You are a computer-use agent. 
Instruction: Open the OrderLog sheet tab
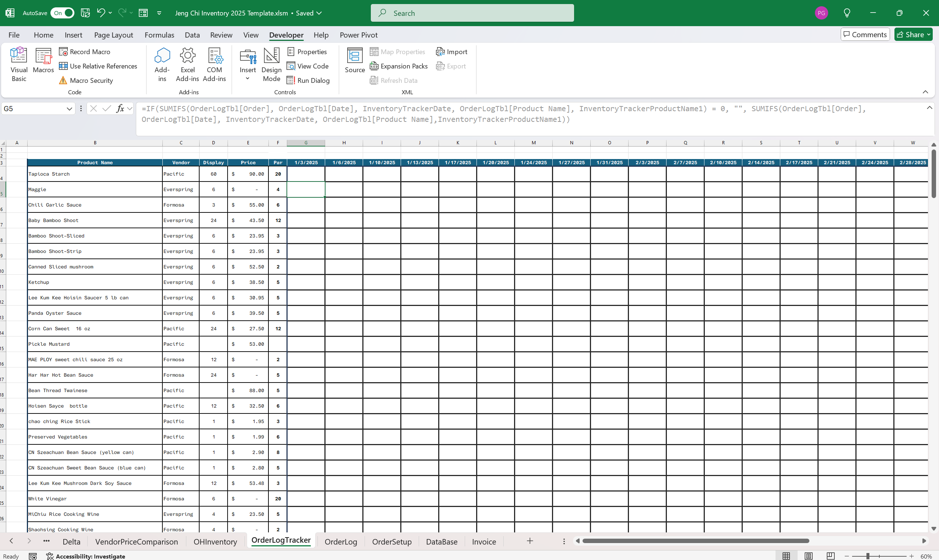click(x=340, y=542)
